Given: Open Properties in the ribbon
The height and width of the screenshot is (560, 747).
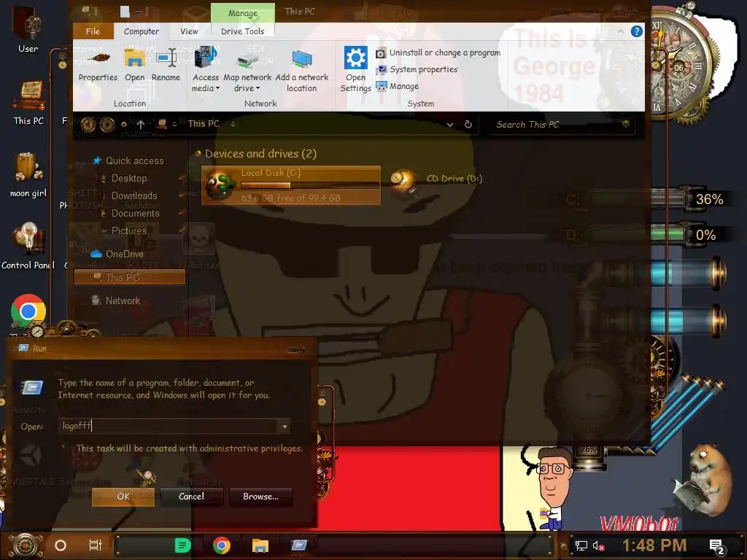Looking at the screenshot, I should click(x=98, y=66).
